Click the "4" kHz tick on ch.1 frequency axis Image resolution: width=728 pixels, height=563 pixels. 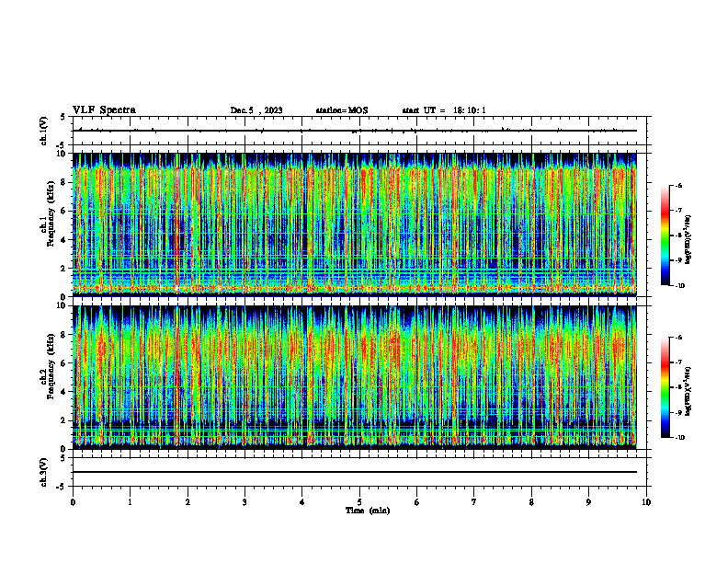click(x=64, y=240)
